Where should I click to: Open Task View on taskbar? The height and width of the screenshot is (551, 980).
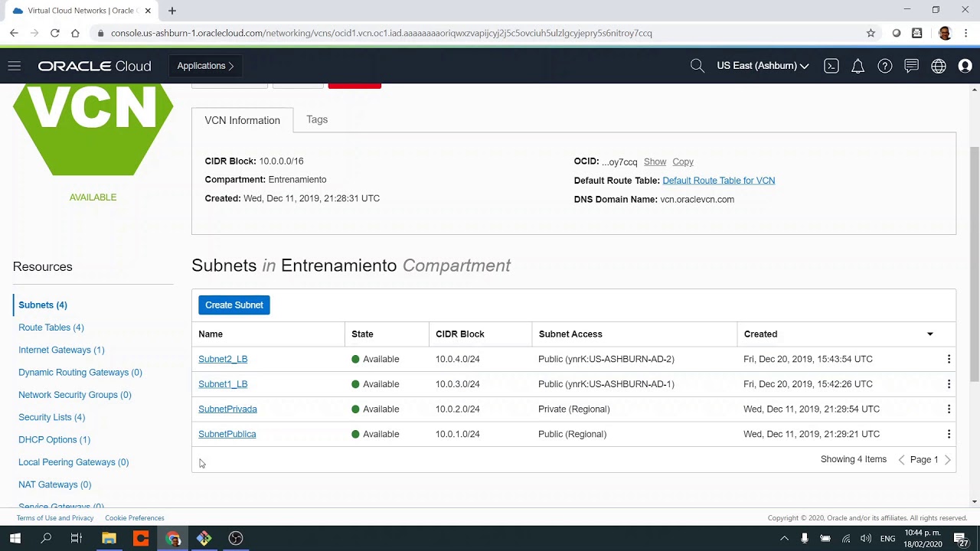[77, 539]
